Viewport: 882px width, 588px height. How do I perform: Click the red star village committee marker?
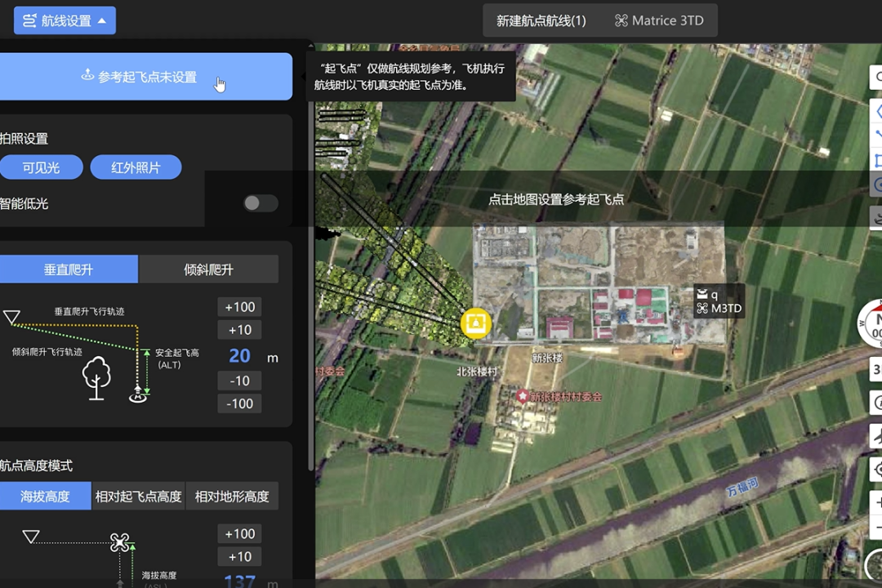pos(523,396)
